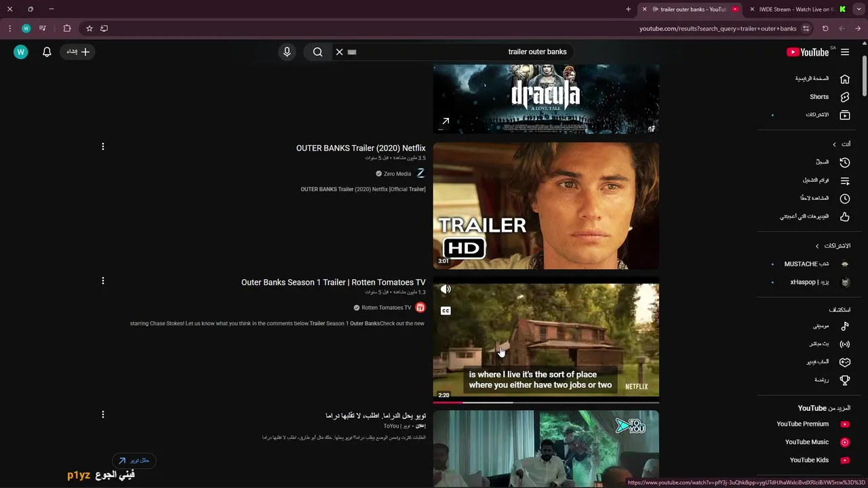Open more options for OUTER BANKS Trailer (2020)
This screenshot has width=868, height=488.
coord(103,146)
